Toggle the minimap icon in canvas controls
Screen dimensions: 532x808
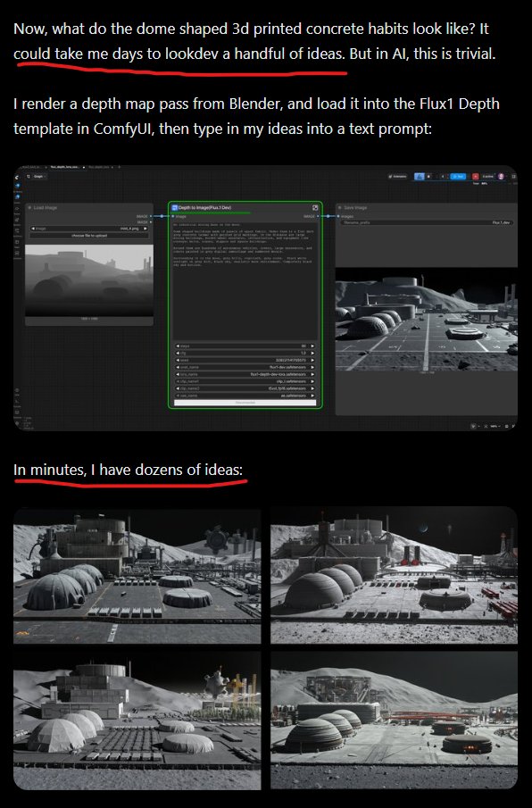506,426
